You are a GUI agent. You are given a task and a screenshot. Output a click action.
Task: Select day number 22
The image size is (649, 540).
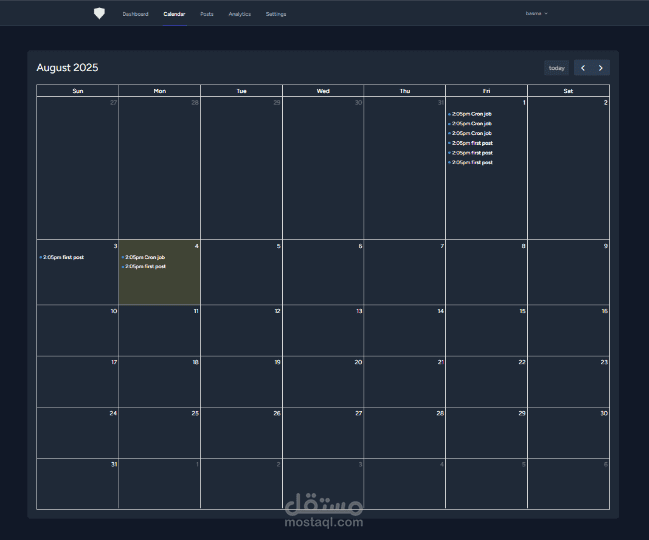click(522, 362)
